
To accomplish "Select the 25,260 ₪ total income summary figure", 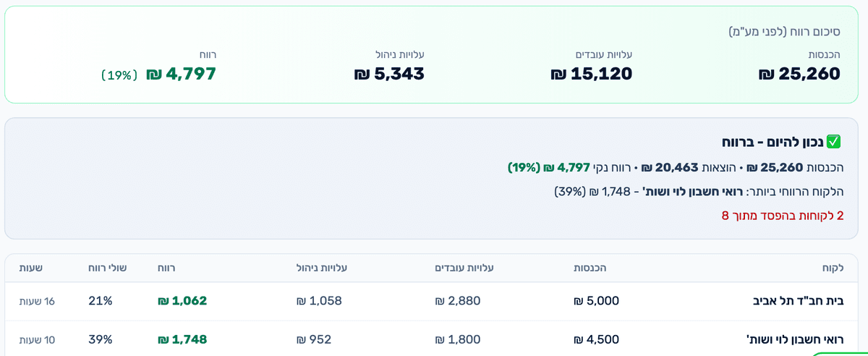I will click(799, 74).
